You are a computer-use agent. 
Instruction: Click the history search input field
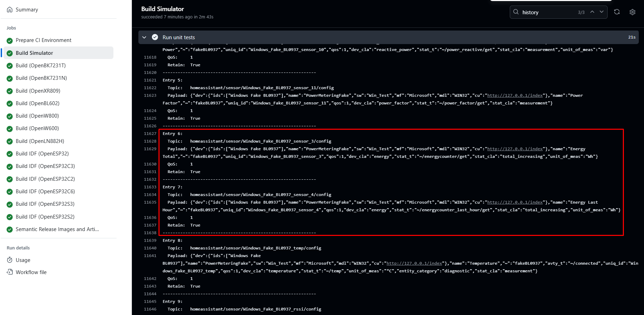548,12
